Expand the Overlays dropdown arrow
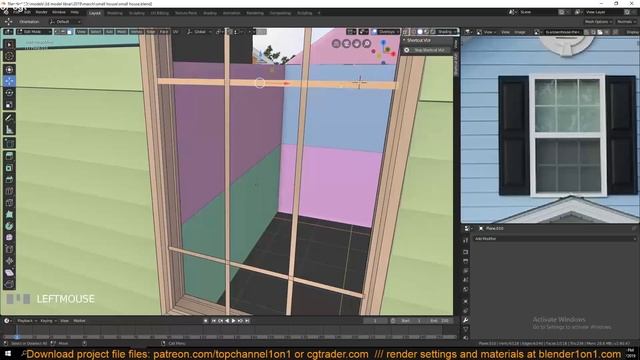This screenshot has height=360, width=640. tap(398, 32)
